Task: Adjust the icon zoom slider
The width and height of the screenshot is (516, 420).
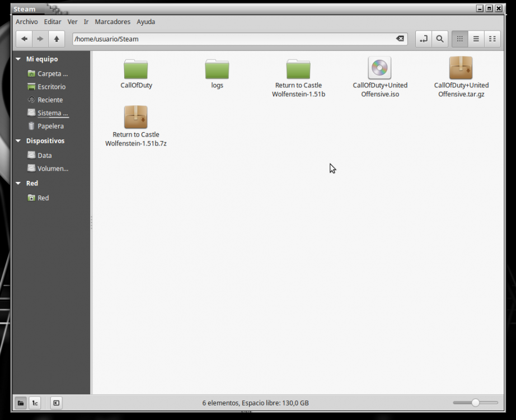Action: coord(475,403)
